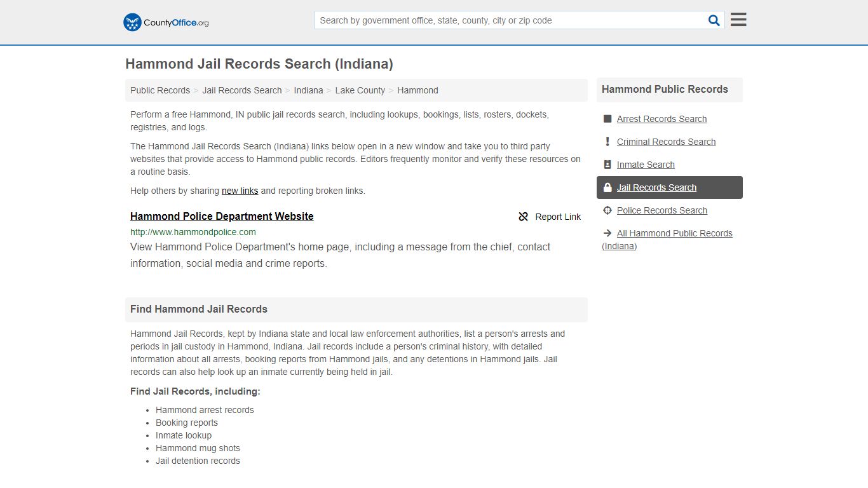Click the 'View Hammond Police Department's home page' description
This screenshot has height=488, width=868.
tap(341, 255)
